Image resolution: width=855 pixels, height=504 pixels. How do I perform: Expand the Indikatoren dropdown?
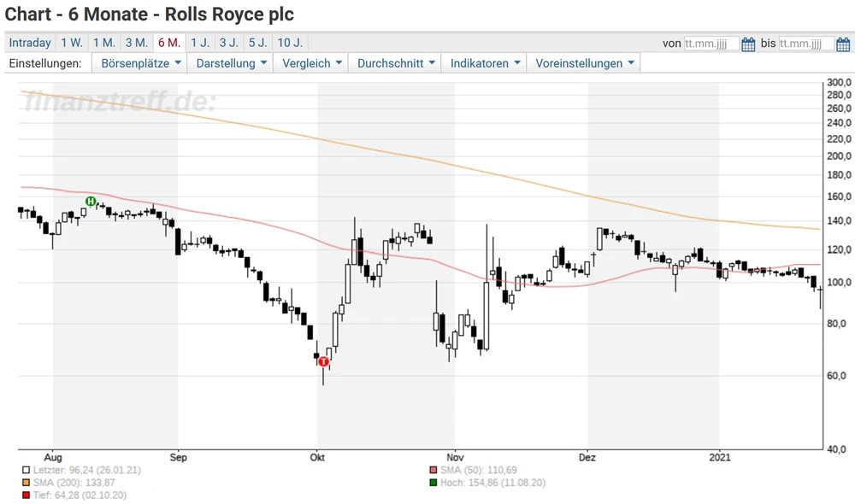tap(484, 63)
